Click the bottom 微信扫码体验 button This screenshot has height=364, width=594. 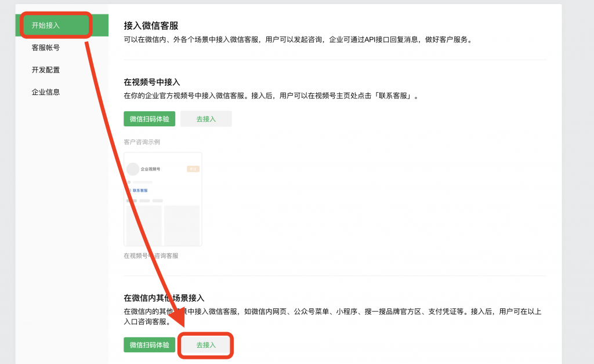tap(150, 344)
